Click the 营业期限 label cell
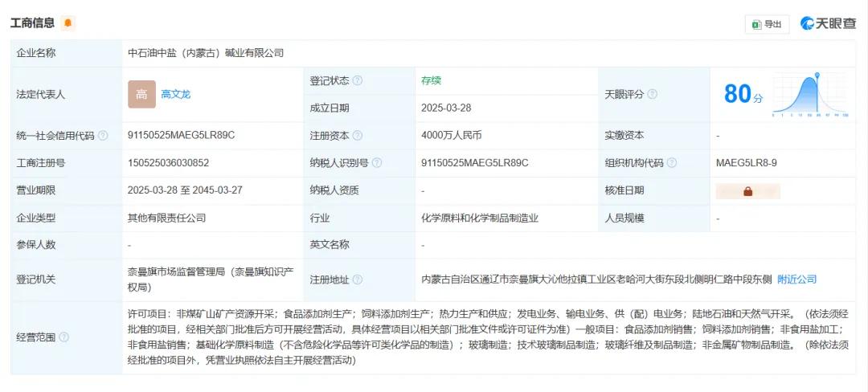The height and width of the screenshot is (392, 868). coord(67,190)
